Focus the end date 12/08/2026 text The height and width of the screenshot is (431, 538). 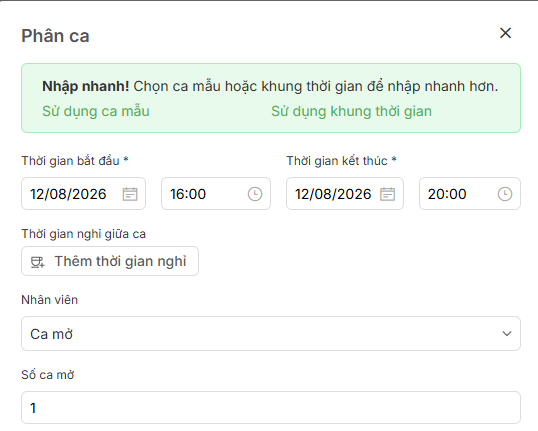[x=333, y=194]
